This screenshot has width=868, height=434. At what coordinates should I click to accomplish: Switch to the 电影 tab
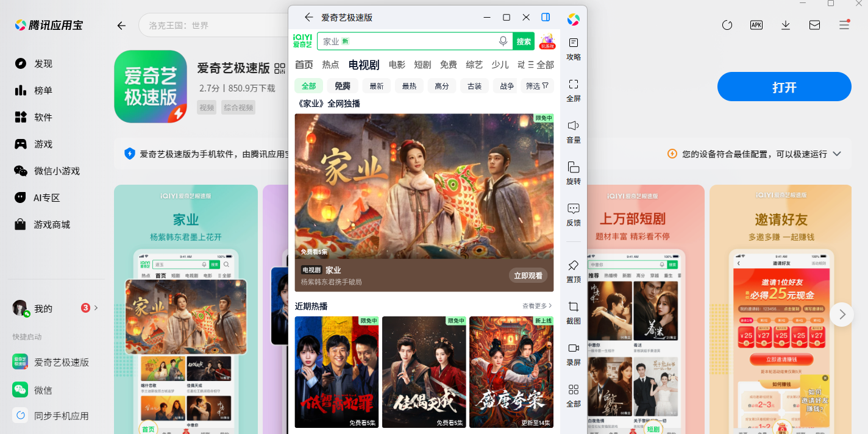(397, 65)
